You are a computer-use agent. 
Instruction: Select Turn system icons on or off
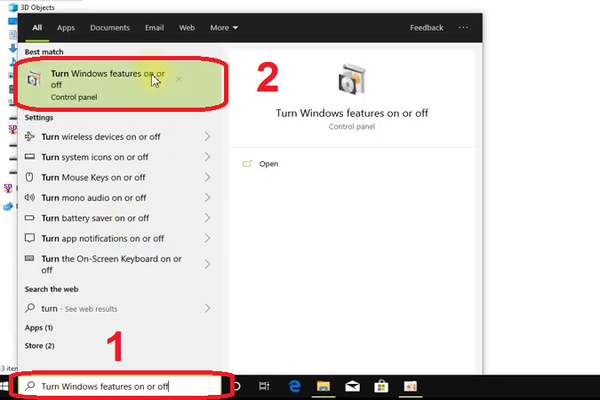95,157
